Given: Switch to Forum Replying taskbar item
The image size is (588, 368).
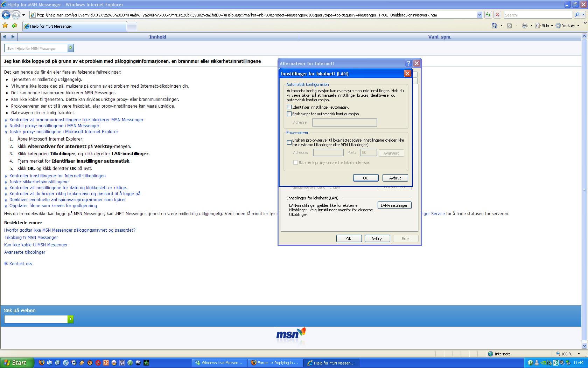Looking at the screenshot, I should click(x=275, y=363).
